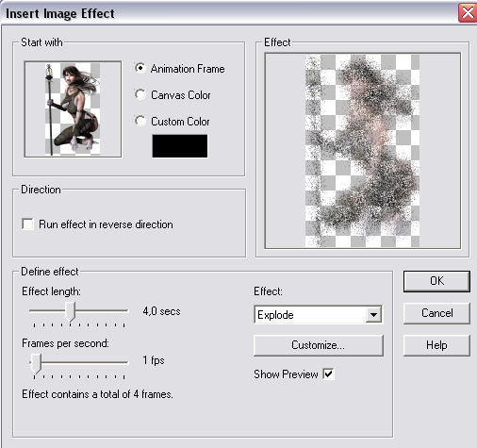Open the Customize... effect settings

(x=319, y=345)
